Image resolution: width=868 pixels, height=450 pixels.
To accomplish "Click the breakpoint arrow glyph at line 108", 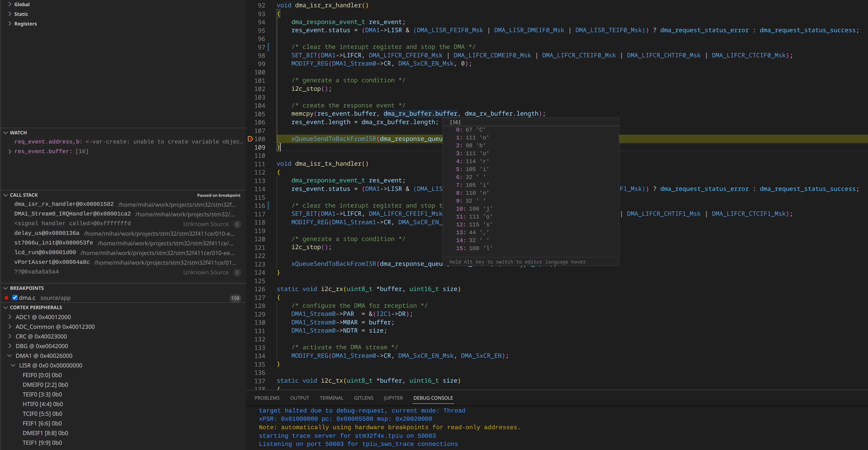I will click(250, 139).
